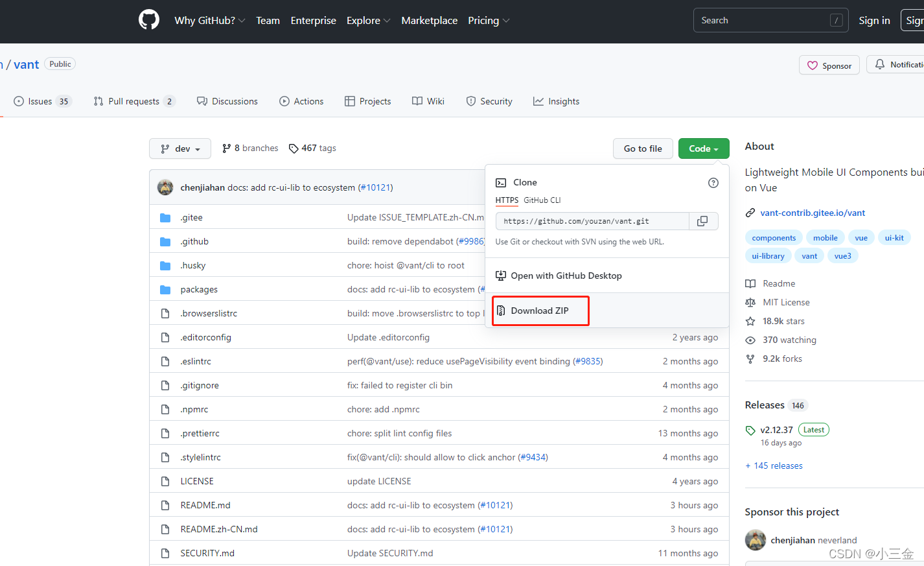Click chenjiahan's avatar under Sponsor this project
This screenshot has height=566, width=924.
tap(756, 540)
